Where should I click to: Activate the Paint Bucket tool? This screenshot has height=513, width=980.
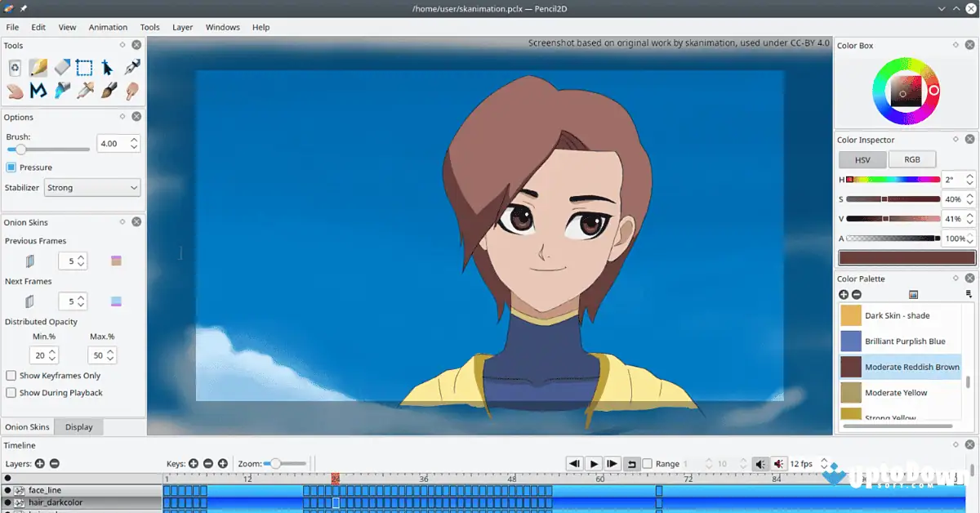pyautogui.click(x=61, y=90)
